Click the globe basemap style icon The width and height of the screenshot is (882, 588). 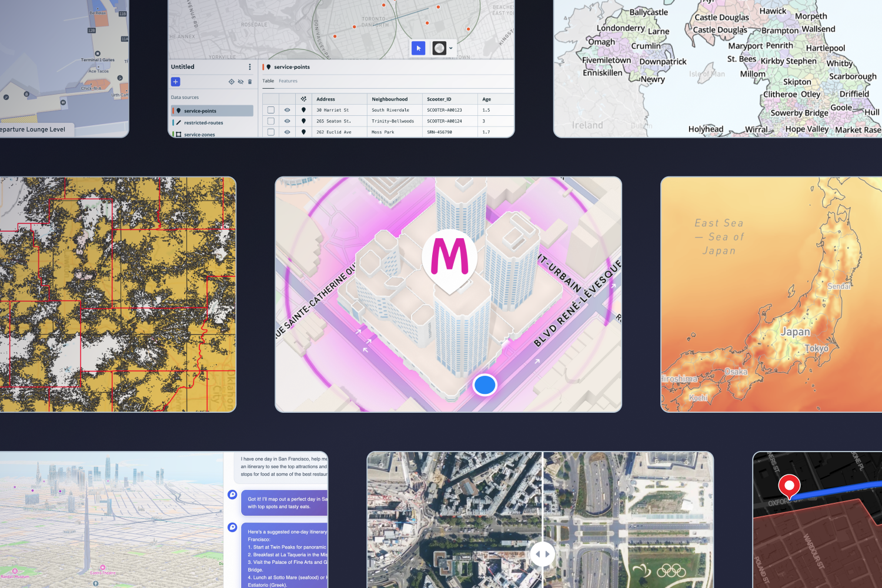[x=439, y=48]
